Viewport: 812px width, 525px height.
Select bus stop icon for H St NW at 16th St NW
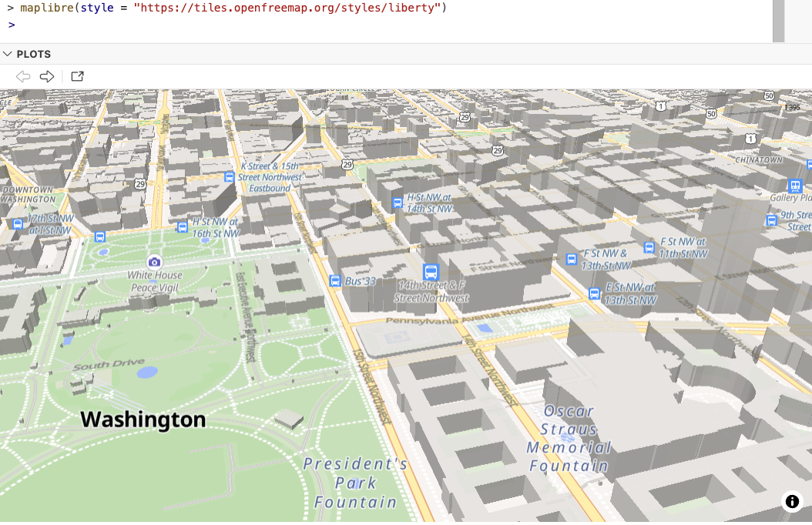[x=183, y=226]
